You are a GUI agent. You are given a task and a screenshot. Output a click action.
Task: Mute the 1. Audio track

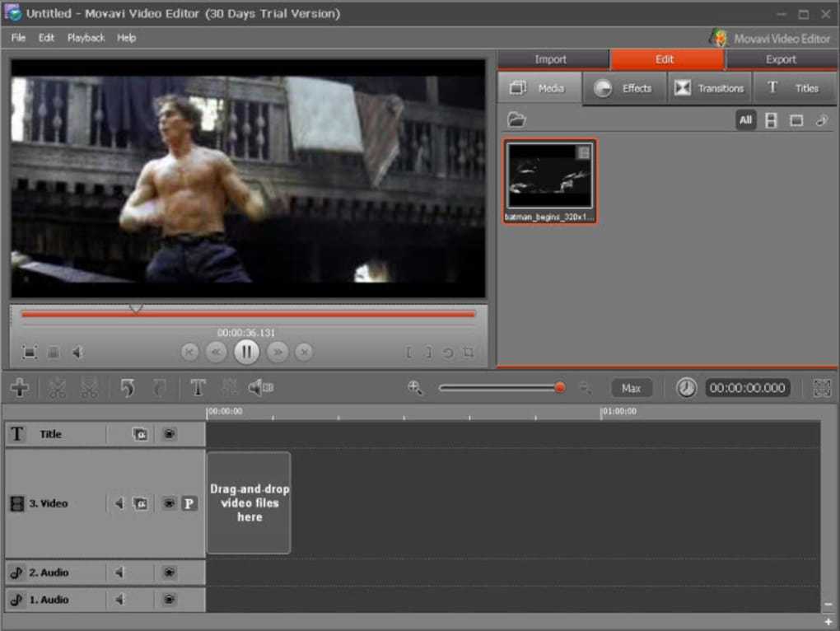point(119,600)
